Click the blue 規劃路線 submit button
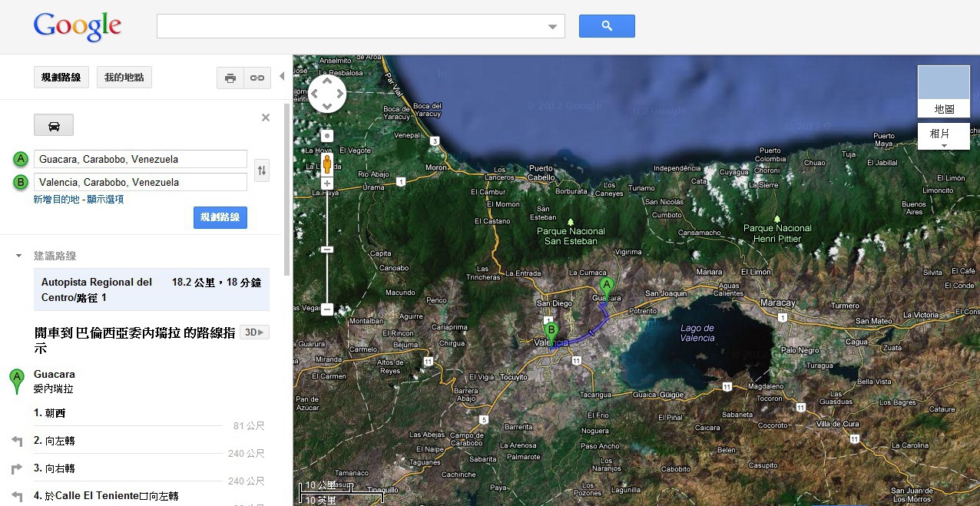 [220, 217]
